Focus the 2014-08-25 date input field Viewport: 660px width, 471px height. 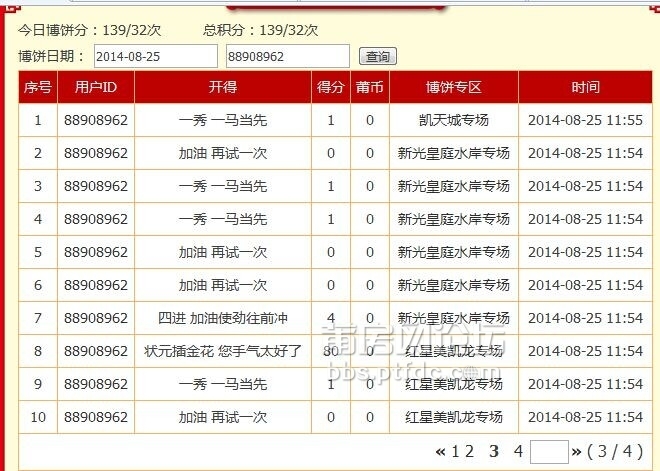pyautogui.click(x=156, y=56)
